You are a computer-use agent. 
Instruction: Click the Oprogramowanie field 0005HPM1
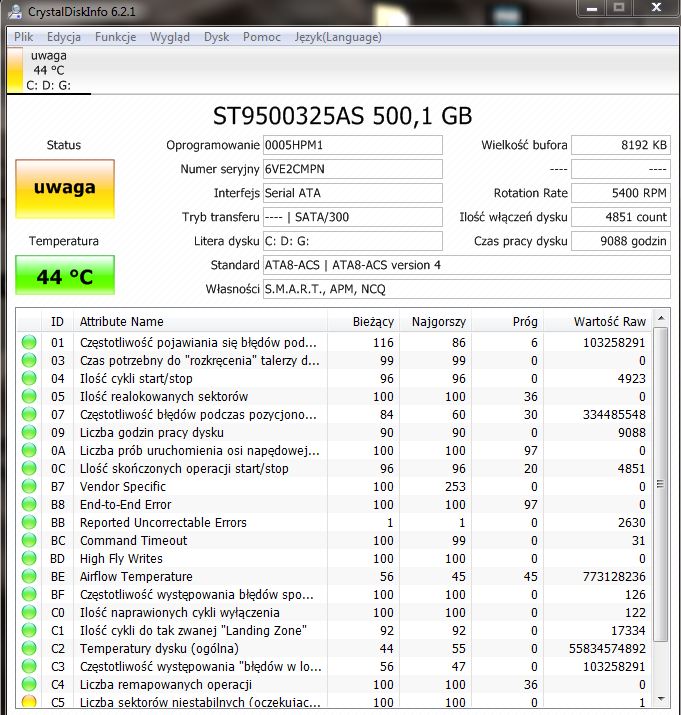pos(353,145)
